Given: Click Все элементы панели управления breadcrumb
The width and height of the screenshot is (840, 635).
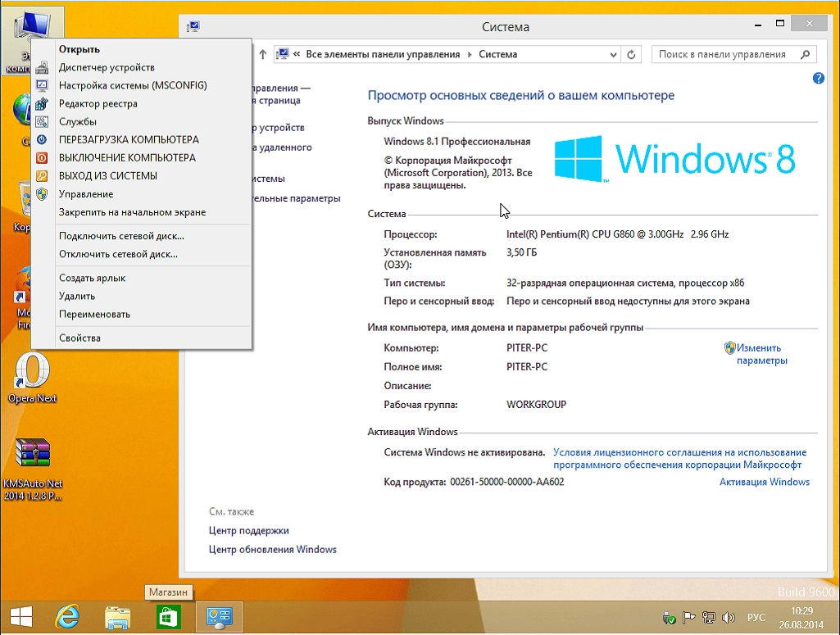Looking at the screenshot, I should (383, 55).
